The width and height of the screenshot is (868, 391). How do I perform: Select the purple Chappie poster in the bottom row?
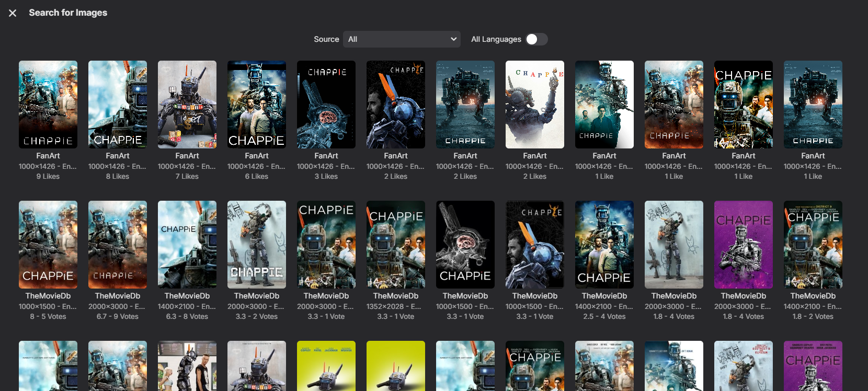(813, 366)
